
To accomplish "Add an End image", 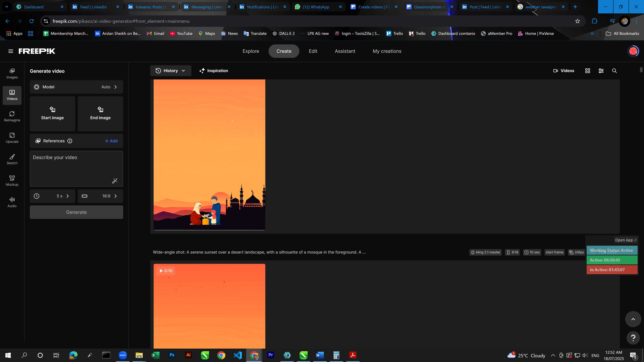I will tap(100, 114).
